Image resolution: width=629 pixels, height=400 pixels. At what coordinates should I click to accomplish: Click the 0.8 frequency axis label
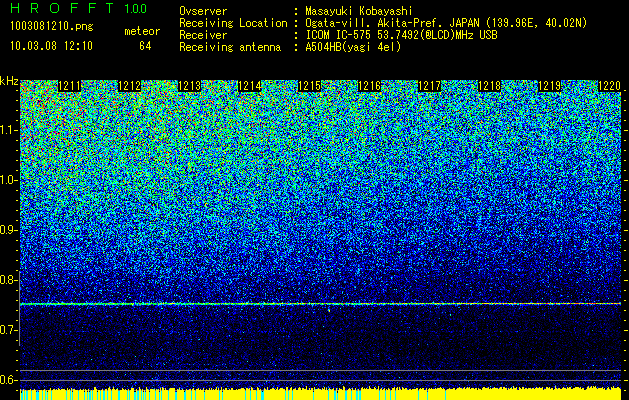click(9, 280)
